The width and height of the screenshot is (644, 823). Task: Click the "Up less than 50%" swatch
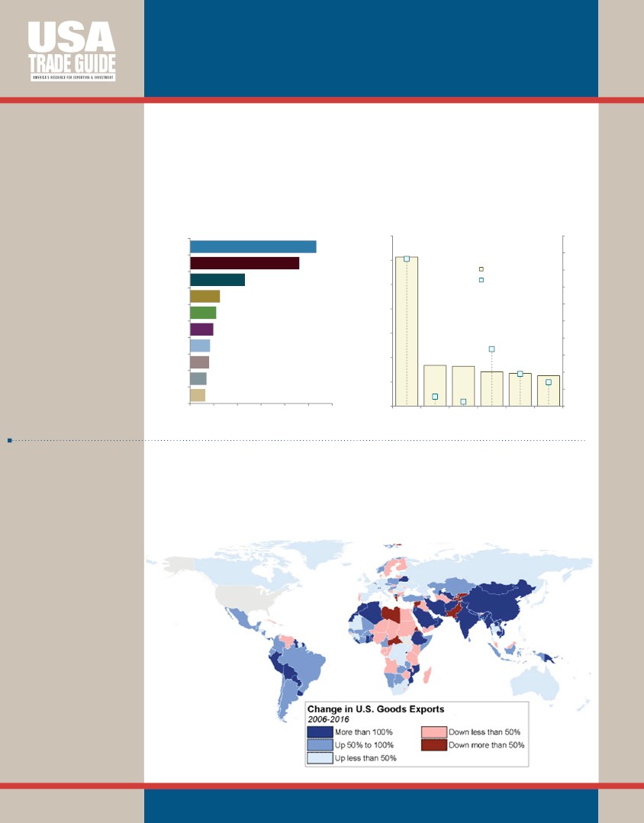(x=320, y=758)
